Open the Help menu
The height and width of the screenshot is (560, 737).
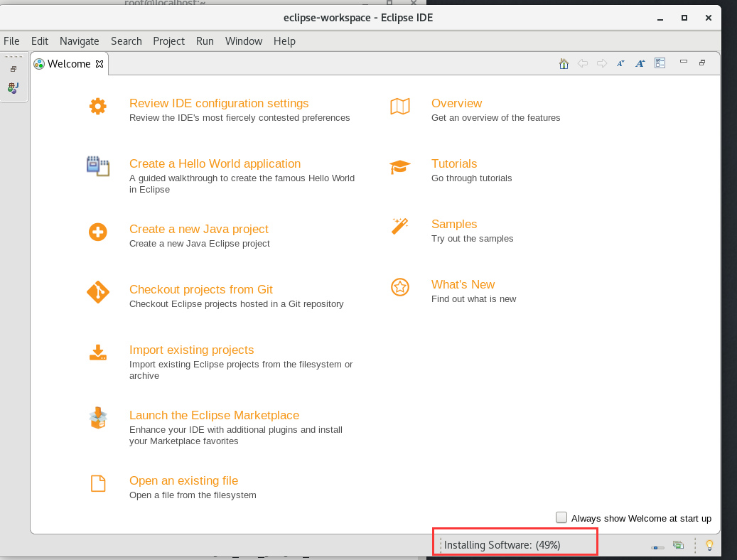coord(284,41)
